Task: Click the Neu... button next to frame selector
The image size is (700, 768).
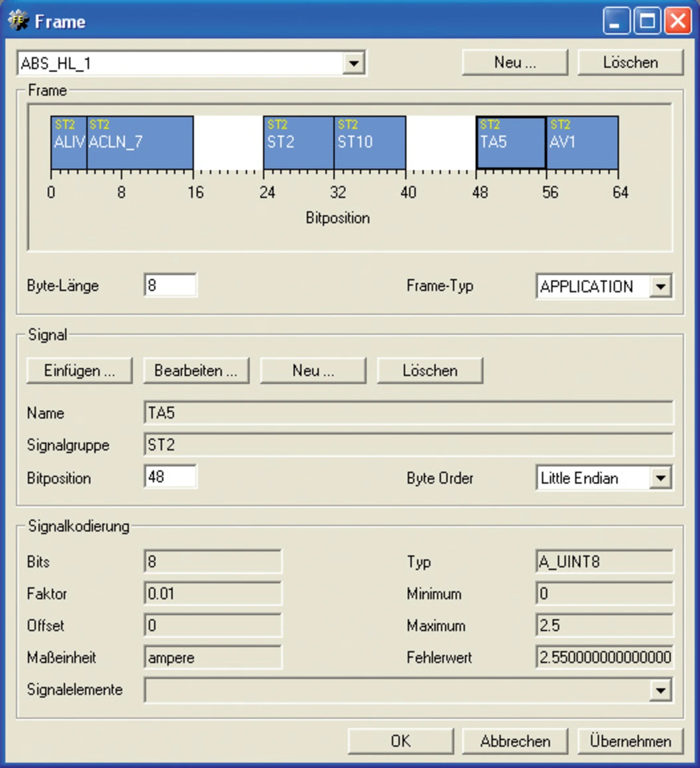Action: 515,62
